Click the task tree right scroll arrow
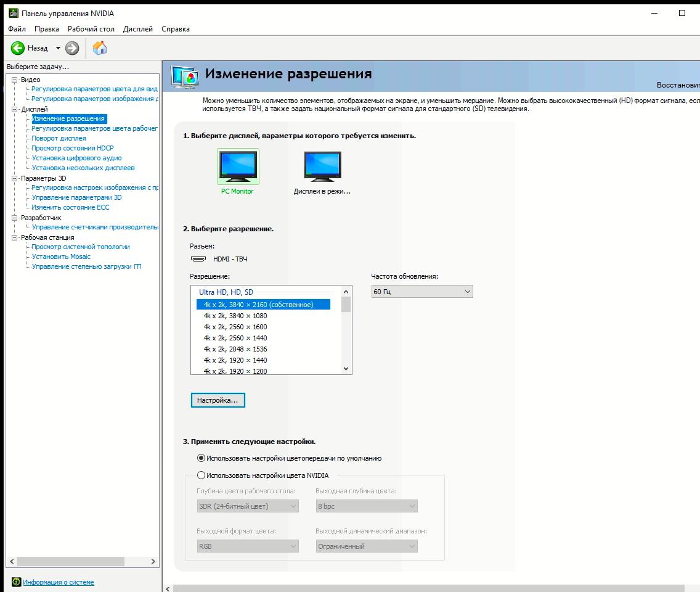The height and width of the screenshot is (592, 700). pyautogui.click(x=153, y=561)
